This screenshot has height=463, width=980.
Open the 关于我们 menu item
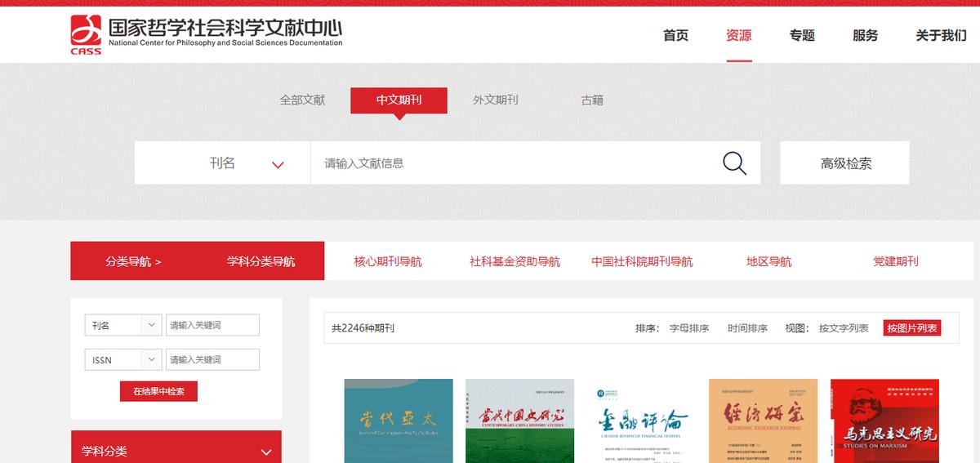pos(941,35)
